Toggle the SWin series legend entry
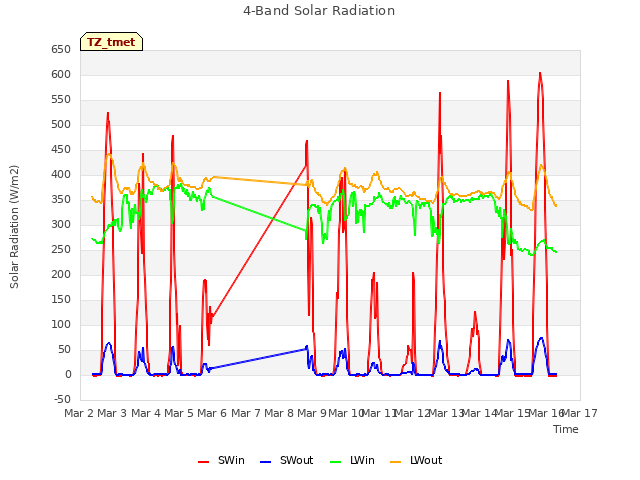 [x=221, y=461]
